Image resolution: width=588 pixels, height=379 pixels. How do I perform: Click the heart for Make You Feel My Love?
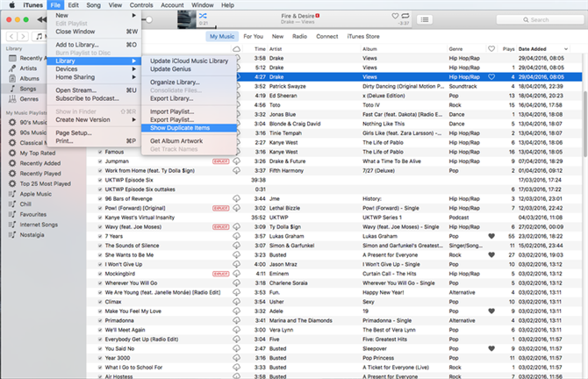[491, 311]
